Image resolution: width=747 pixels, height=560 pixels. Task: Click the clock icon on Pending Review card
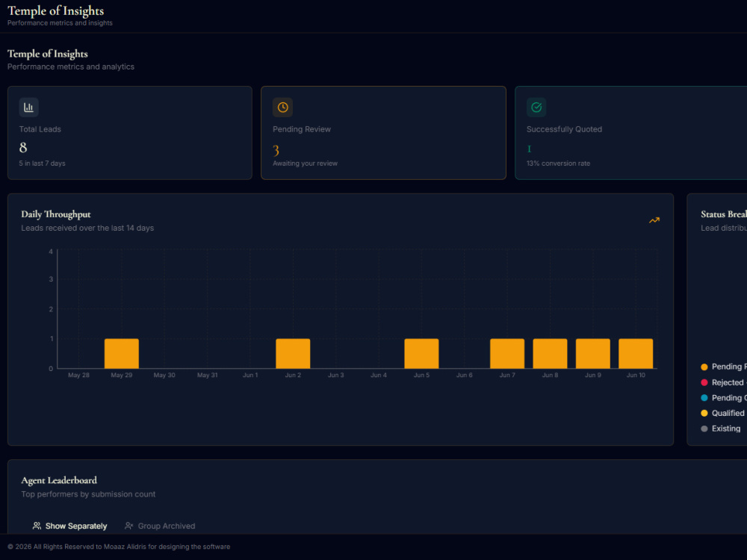pyautogui.click(x=282, y=107)
